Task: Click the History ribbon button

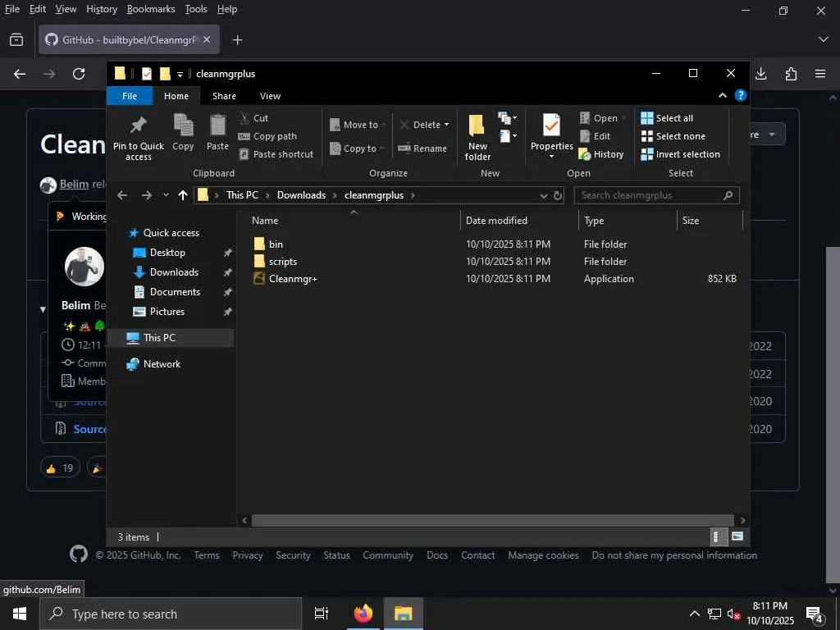Action: click(x=601, y=154)
